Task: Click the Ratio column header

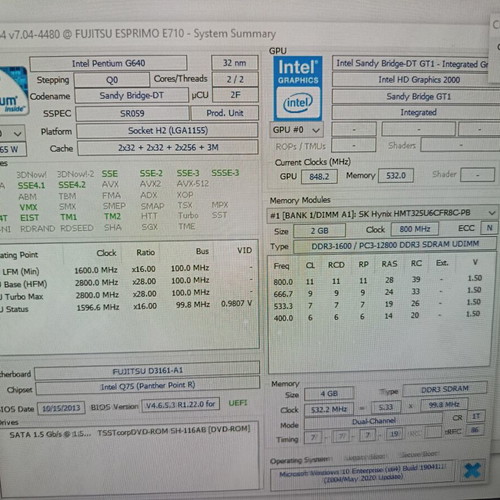Action: pos(146,252)
